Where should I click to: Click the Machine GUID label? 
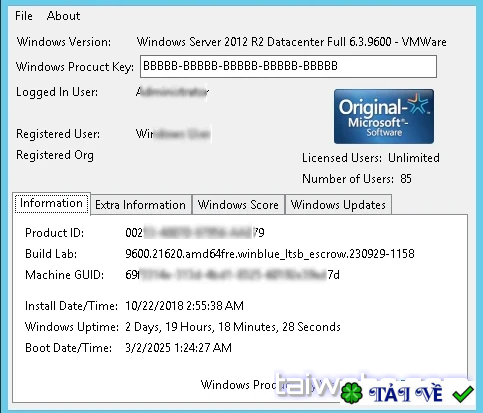tap(64, 275)
